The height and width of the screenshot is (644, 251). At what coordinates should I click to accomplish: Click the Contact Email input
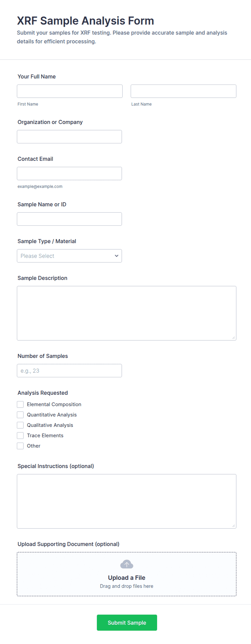pos(69,174)
